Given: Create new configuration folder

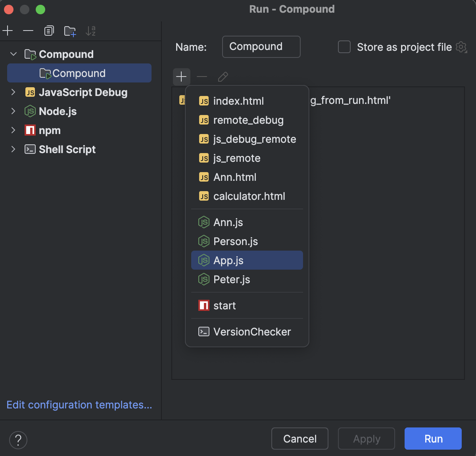Looking at the screenshot, I should point(70,31).
